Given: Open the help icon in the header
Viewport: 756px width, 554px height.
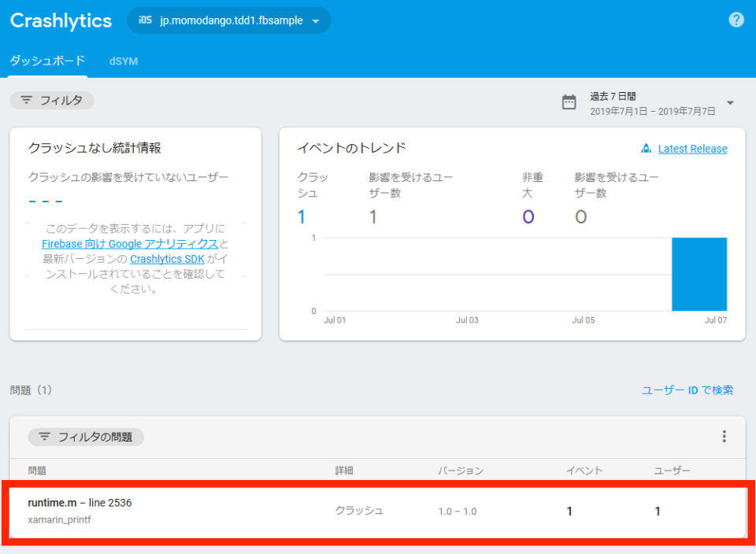Looking at the screenshot, I should click(736, 20).
